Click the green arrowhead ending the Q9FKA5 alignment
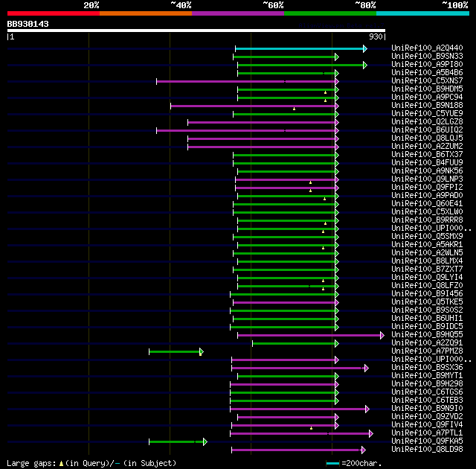This screenshot has height=469, width=476. [205, 441]
